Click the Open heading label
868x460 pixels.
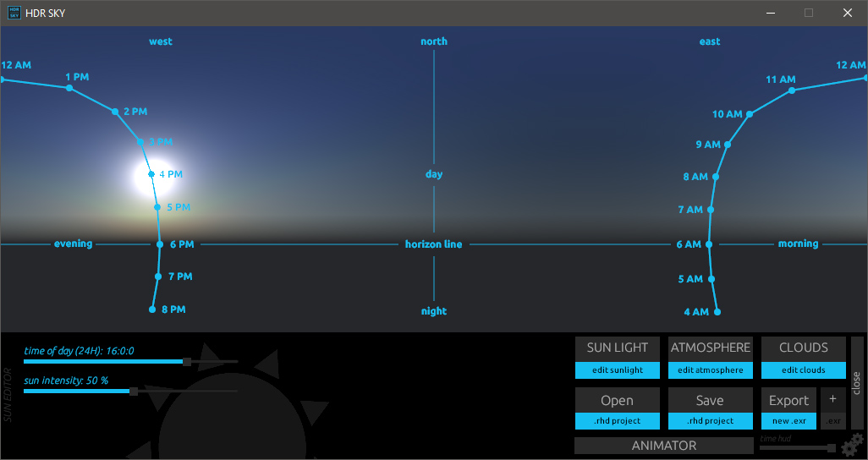point(618,400)
